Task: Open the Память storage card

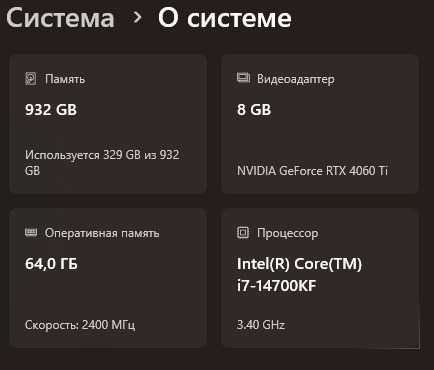Action: pos(108,124)
